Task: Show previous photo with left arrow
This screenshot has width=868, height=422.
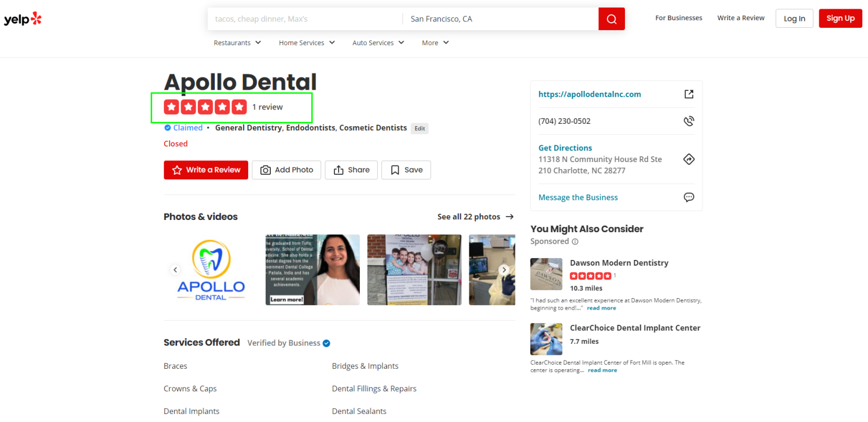Action: [175, 270]
